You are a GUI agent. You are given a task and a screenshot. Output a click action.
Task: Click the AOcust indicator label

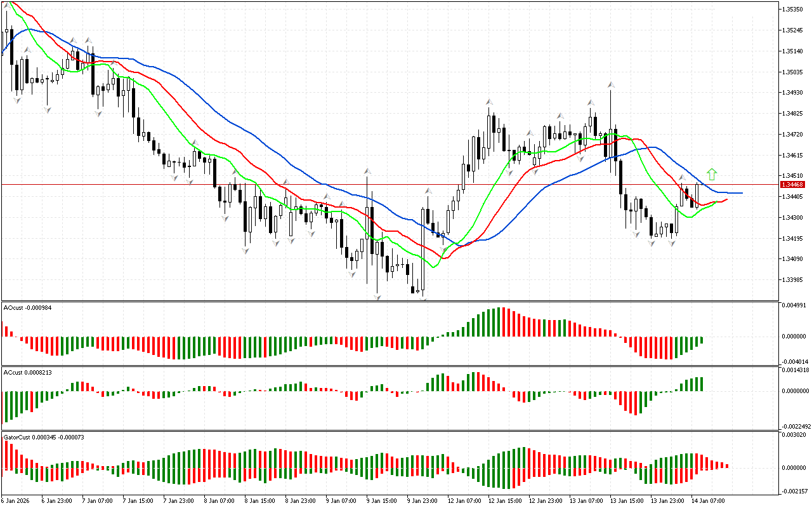[x=22, y=307]
